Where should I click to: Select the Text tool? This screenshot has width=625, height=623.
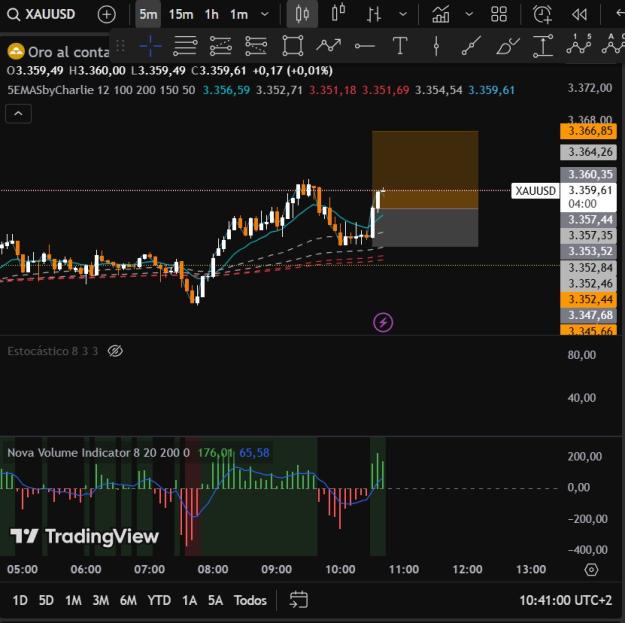point(400,46)
